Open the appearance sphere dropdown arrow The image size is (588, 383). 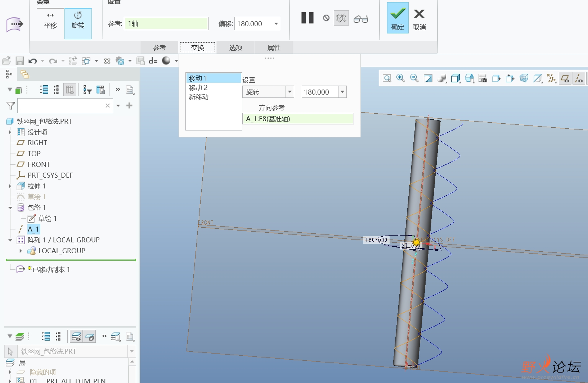(176, 61)
